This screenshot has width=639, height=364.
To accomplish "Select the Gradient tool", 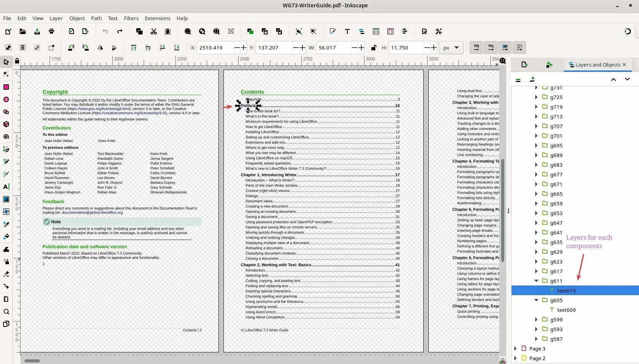I will point(6,199).
